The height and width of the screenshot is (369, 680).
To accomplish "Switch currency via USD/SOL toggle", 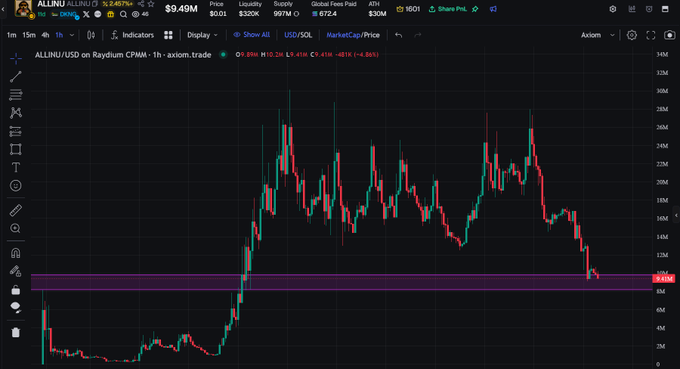I will [x=298, y=35].
